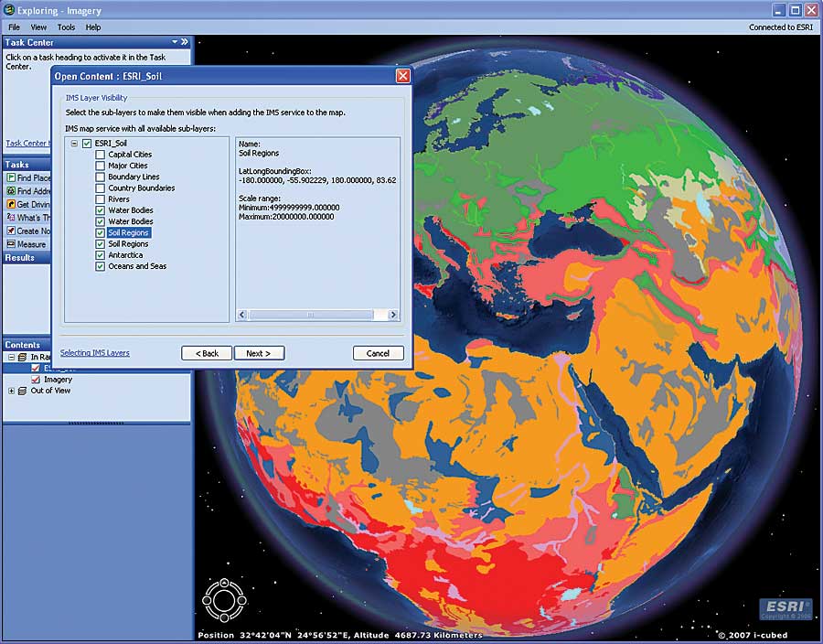
Task: Open the Tools menu
Action: click(x=66, y=27)
